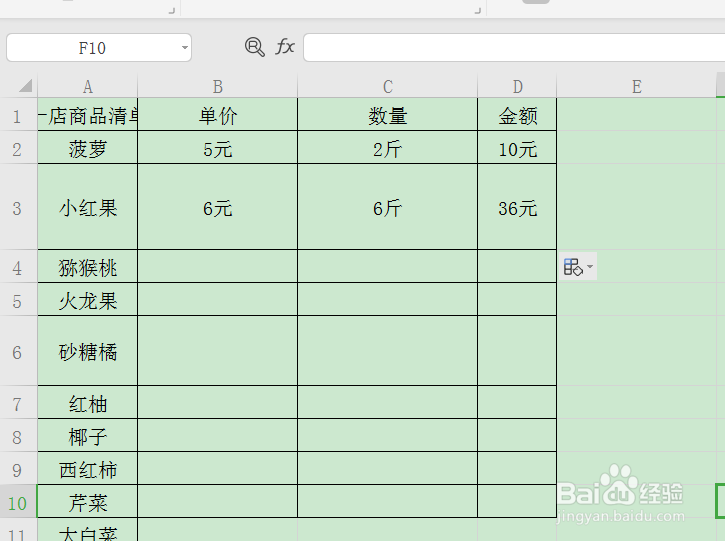Select the 芹菜 cell
Screen dimensions: 725x541
tap(87, 501)
